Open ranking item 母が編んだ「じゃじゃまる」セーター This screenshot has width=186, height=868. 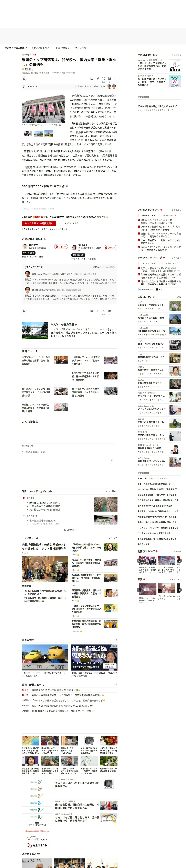(159, 221)
